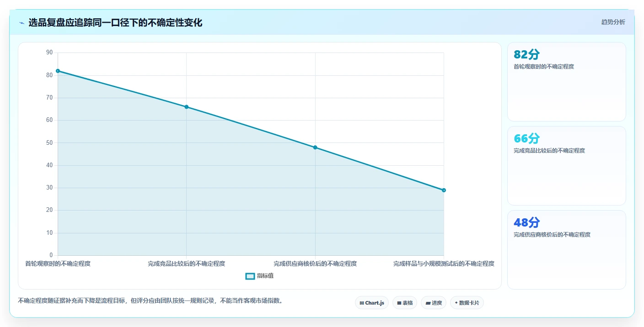This screenshot has width=644, height=327.
Task: Click the chart data point at 66
Action: pyautogui.click(x=187, y=107)
